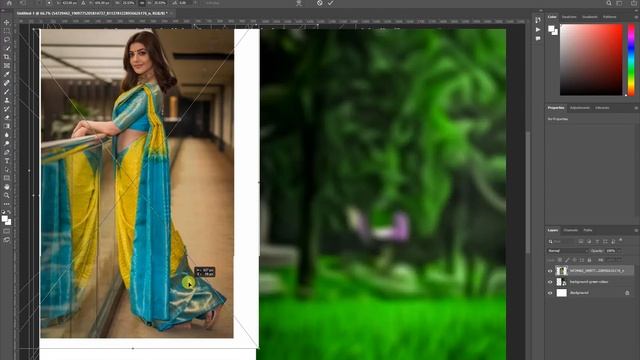Open the Edit Toolbar three-dots menu
The image size is (640, 360).
(7, 204)
